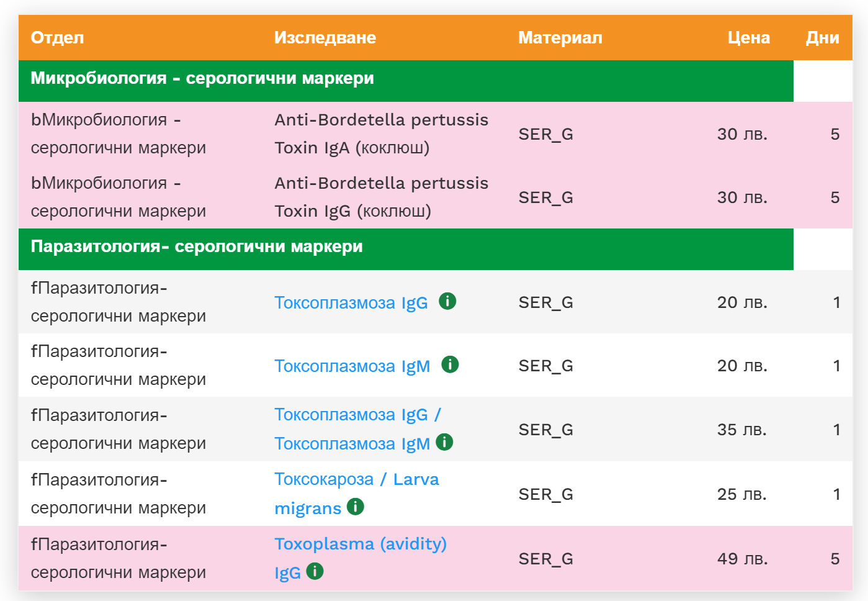This screenshot has height=601, width=868.
Task: Sort by the Отдел column header
Action: [x=57, y=38]
